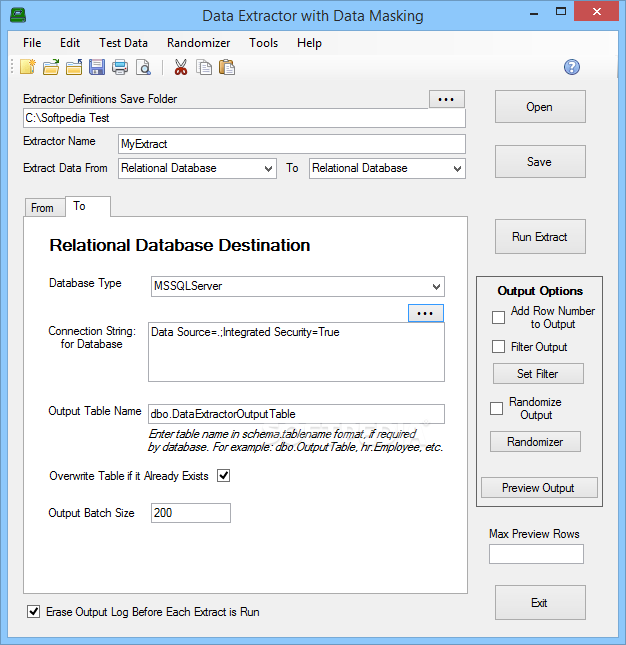Click the Save Folder path field
The height and width of the screenshot is (645, 626).
pyautogui.click(x=244, y=118)
